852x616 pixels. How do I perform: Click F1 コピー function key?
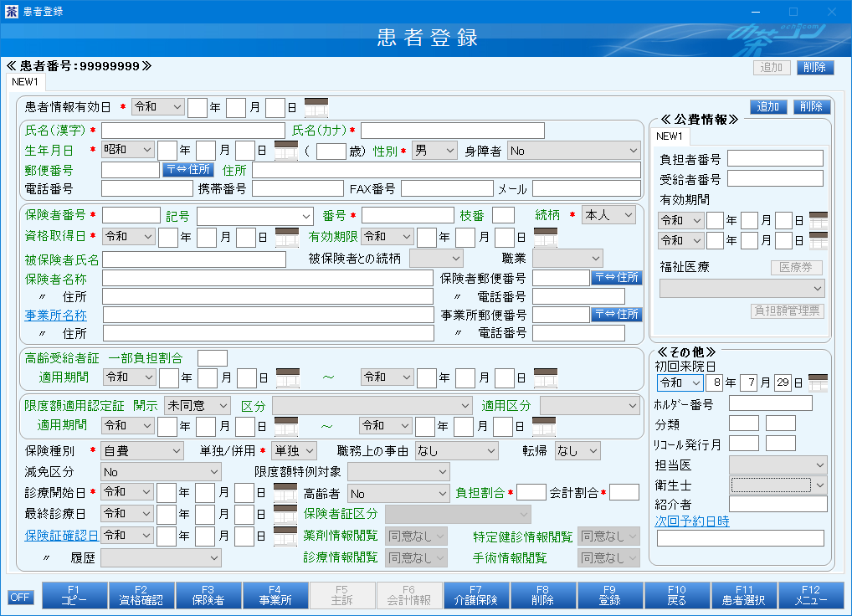point(74,595)
